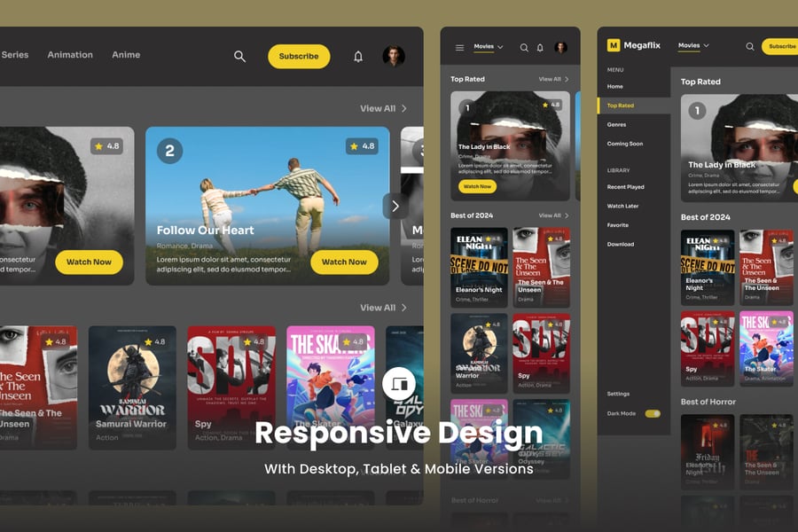Click the search icon in the desktop header
Screen dimensions: 798x532
click(239, 56)
